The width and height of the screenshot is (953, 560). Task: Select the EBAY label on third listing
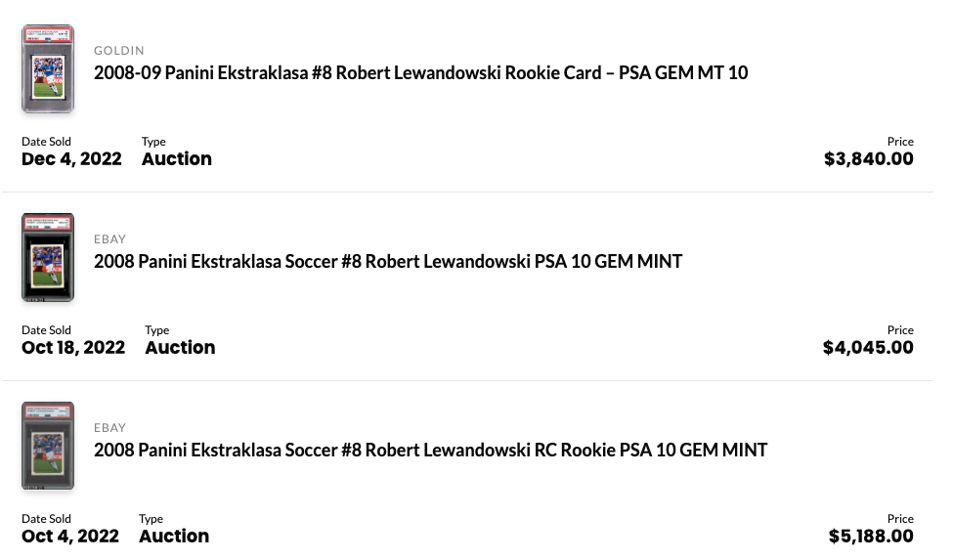coord(110,428)
